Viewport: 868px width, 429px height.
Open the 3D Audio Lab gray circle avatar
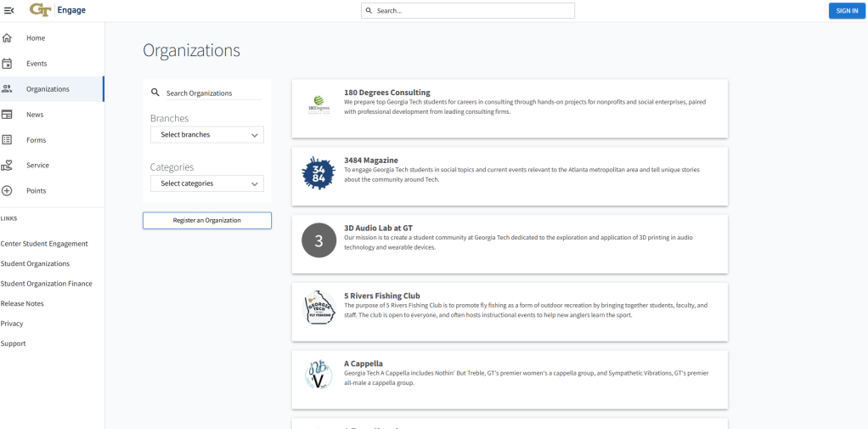coord(318,240)
